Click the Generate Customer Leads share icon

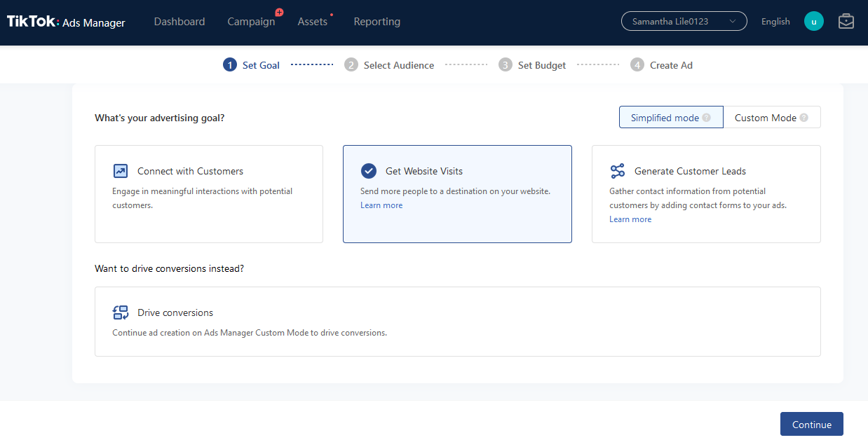617,171
